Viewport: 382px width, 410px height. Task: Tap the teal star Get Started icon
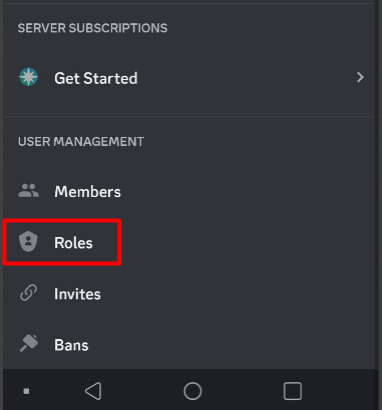28,77
